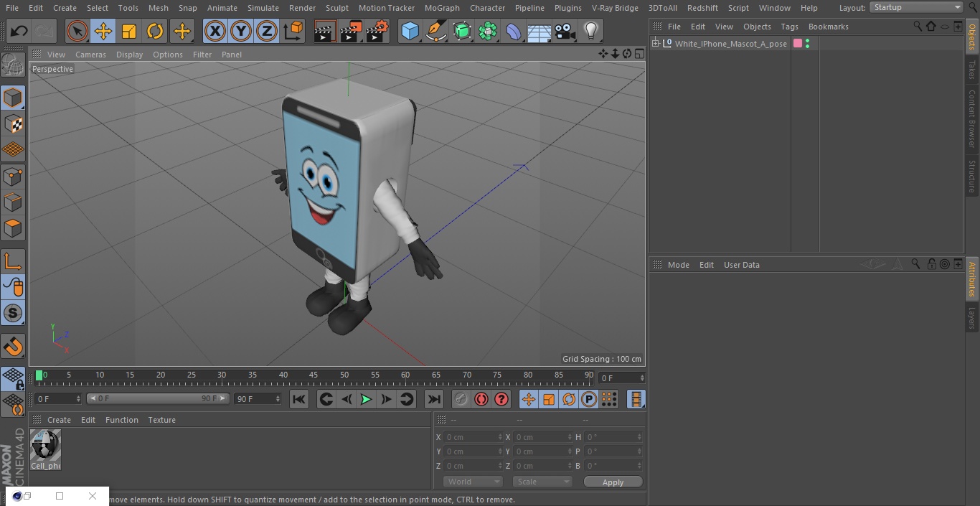Screen dimensions: 980x506
Task: Toggle object visibility dots
Action: point(808,44)
